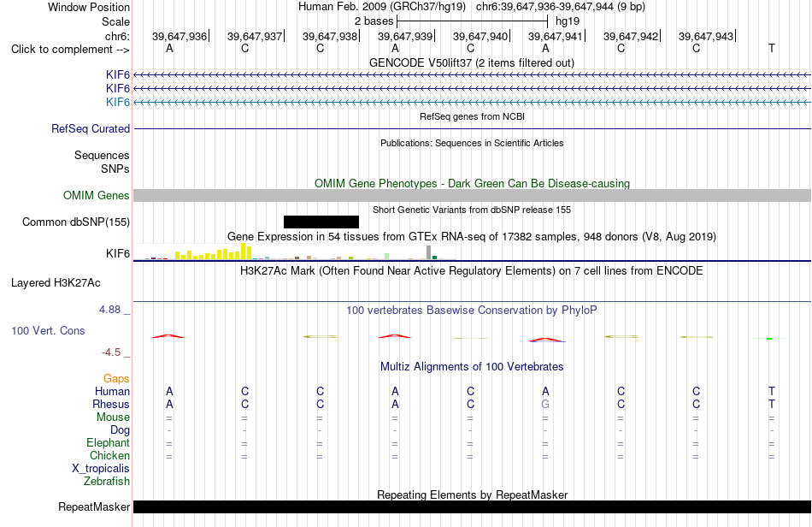The width and height of the screenshot is (812, 527).
Task: Click the Zebrafish species label
Action: click(x=107, y=482)
